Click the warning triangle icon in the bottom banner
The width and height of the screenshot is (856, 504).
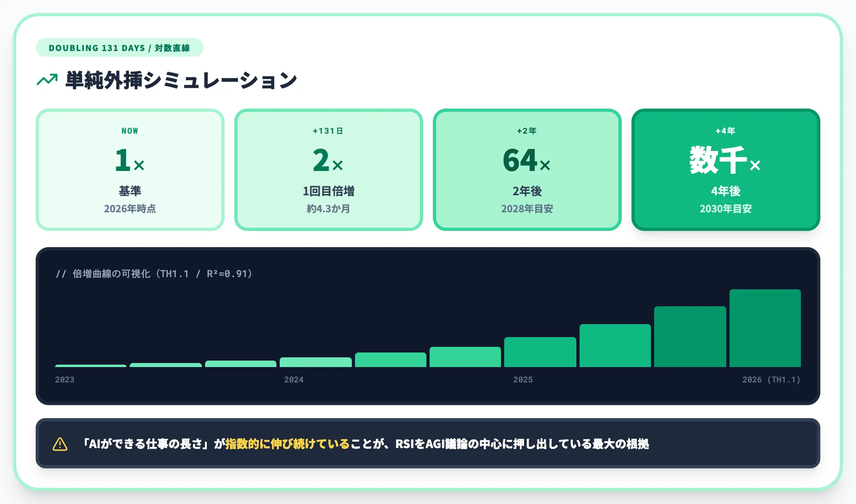pos(60,444)
